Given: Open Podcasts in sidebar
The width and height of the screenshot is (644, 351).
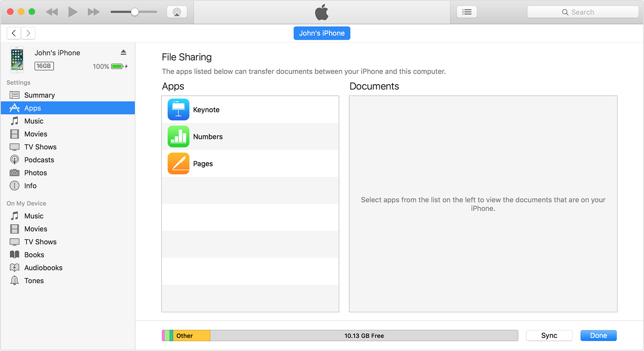Looking at the screenshot, I should click(68, 160).
